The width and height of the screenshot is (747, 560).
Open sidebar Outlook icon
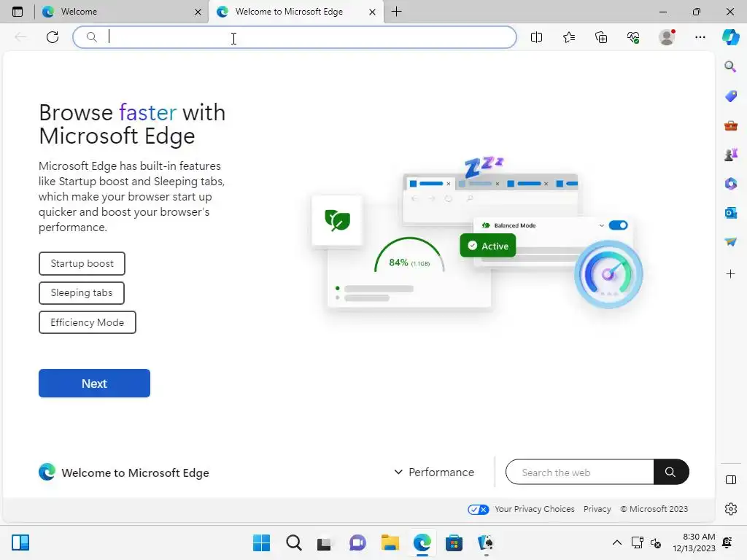coord(730,213)
